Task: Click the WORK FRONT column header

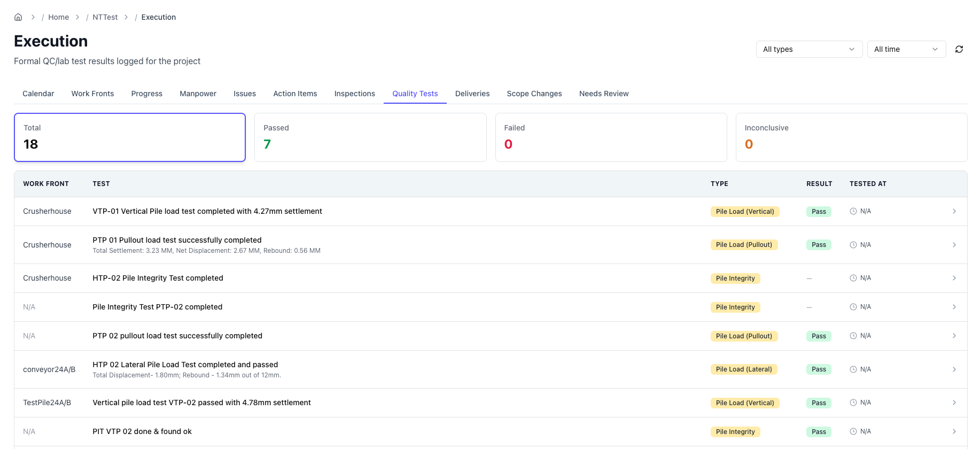Action: [x=46, y=184]
